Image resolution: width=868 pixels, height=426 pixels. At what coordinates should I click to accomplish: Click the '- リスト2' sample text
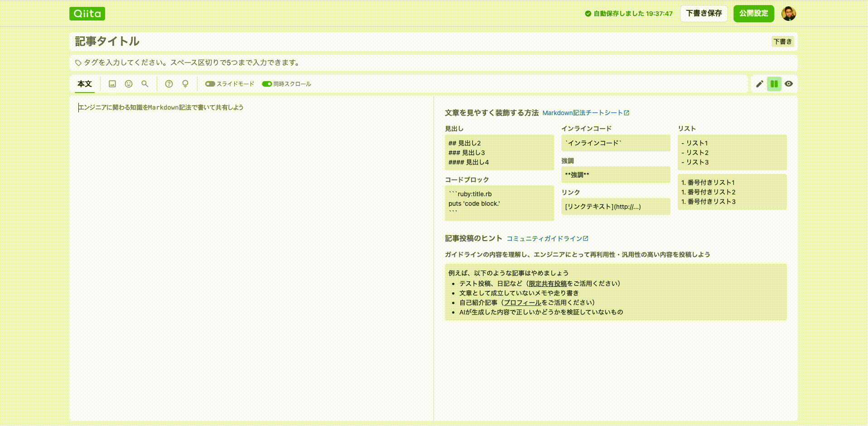point(695,153)
